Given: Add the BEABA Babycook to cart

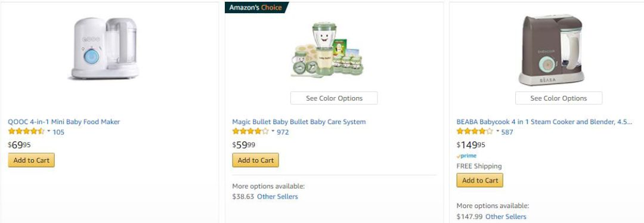Looking at the screenshot, I should 479,180.
